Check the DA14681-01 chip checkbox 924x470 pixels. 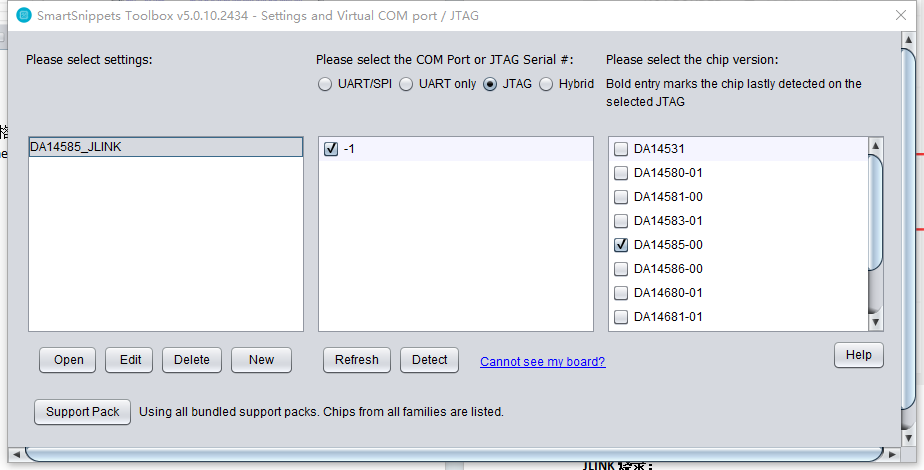(x=621, y=317)
